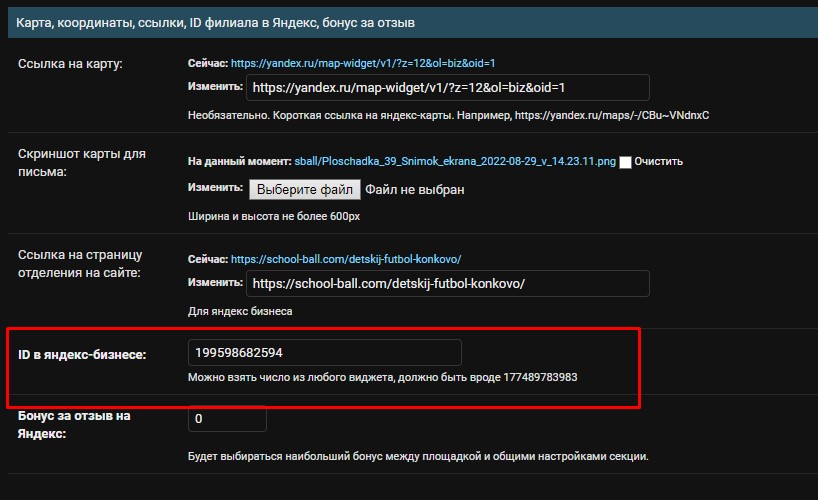Screen dimensions: 818x500
Task: Focus the Yandex business ID field
Action: [x=324, y=352]
